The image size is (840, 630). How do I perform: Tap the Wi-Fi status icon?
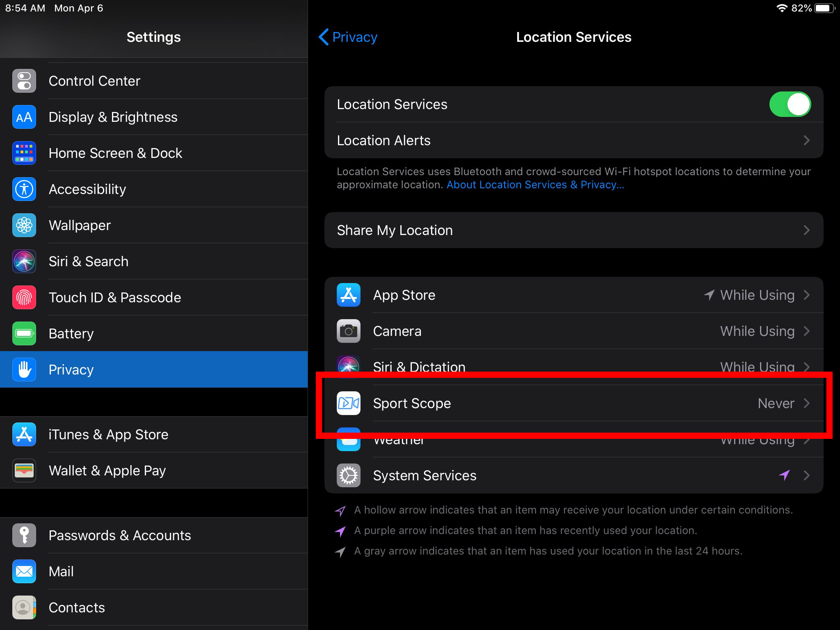pyautogui.click(x=782, y=8)
